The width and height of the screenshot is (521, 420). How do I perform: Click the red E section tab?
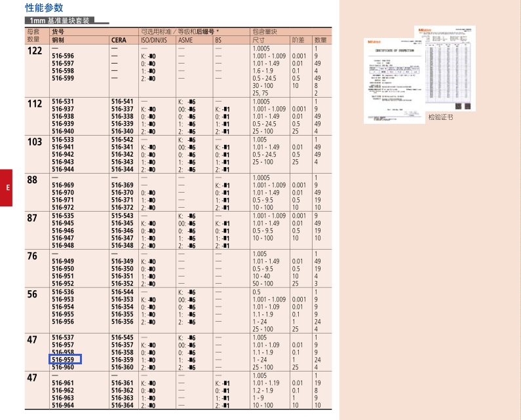point(6,188)
